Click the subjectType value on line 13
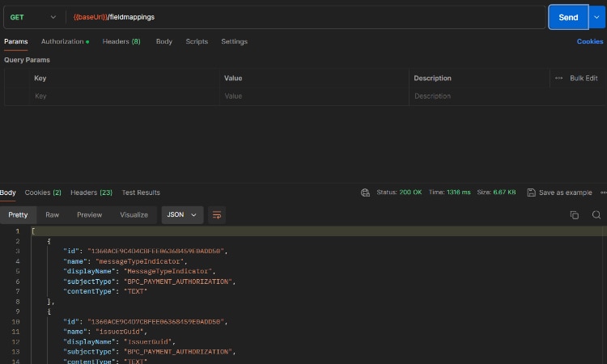The width and height of the screenshot is (607, 364). tap(178, 352)
